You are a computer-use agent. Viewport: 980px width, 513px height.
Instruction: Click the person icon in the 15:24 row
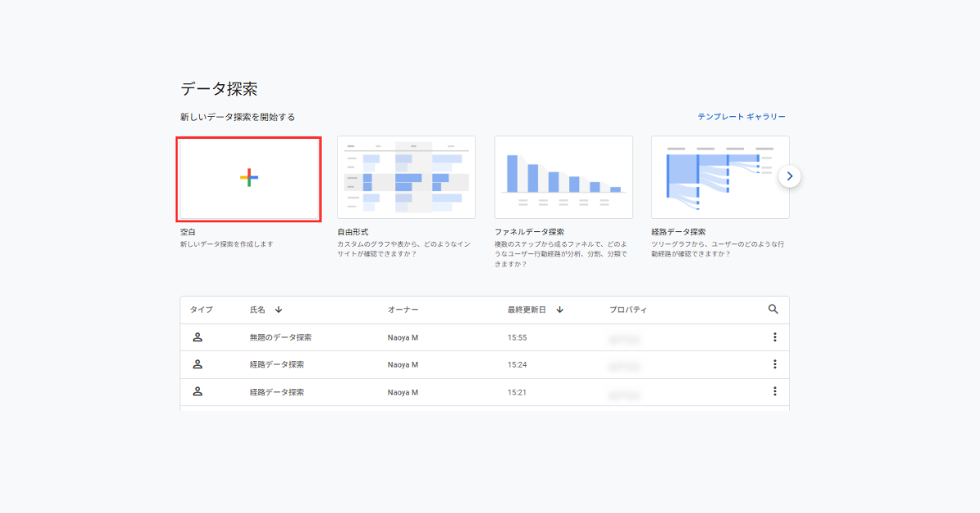point(197,364)
